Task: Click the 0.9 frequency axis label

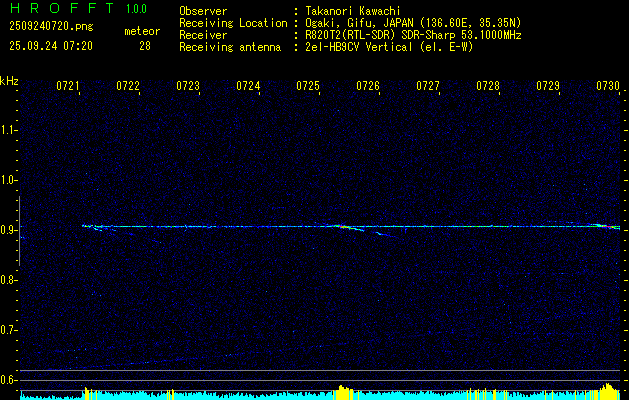Action: tap(8, 230)
